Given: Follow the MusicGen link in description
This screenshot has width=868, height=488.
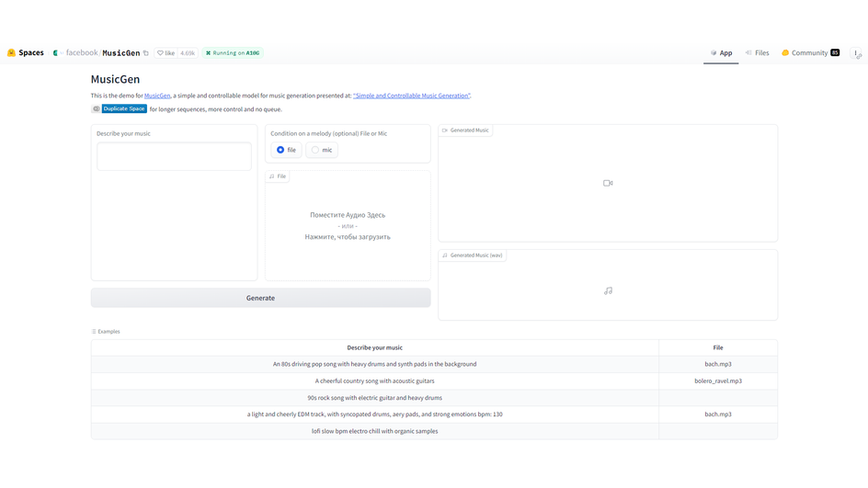Looking at the screenshot, I should [157, 96].
